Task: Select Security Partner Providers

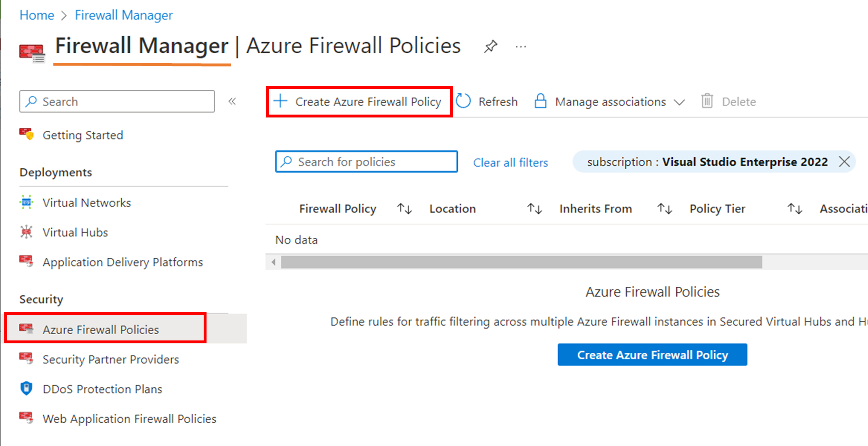Action: click(x=110, y=359)
